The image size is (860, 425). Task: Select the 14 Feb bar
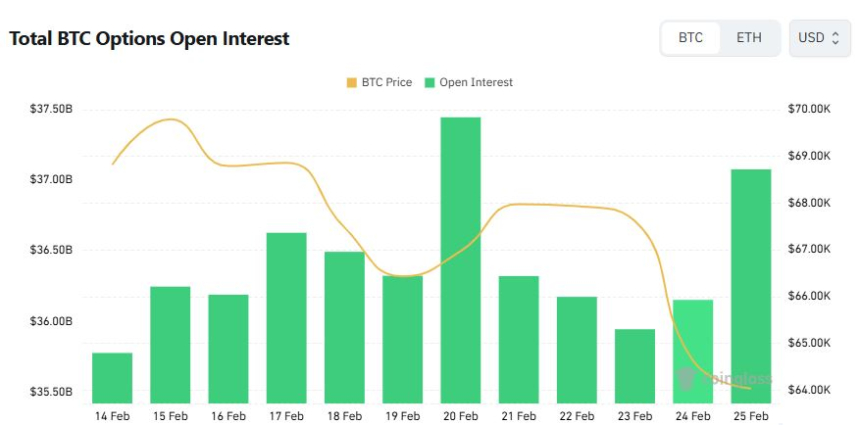[x=112, y=378]
